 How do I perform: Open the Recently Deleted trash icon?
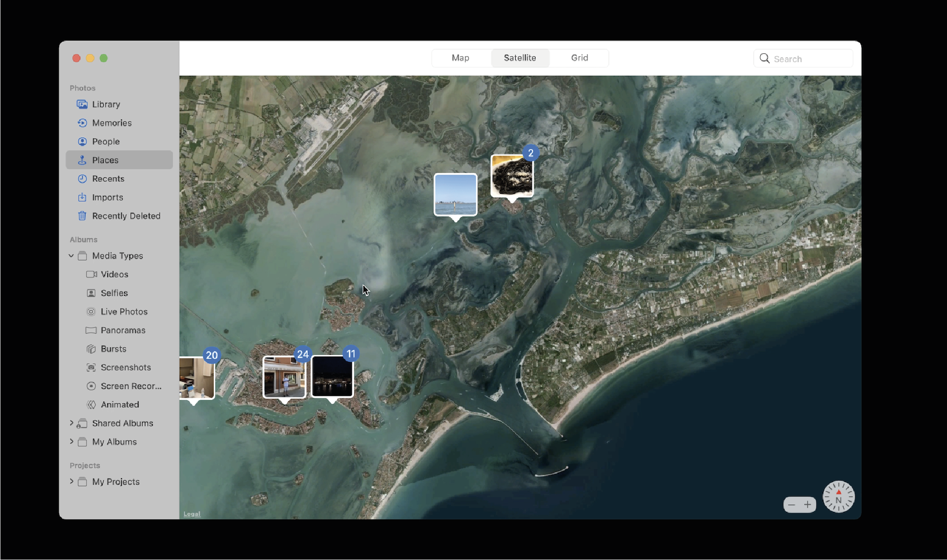(82, 216)
